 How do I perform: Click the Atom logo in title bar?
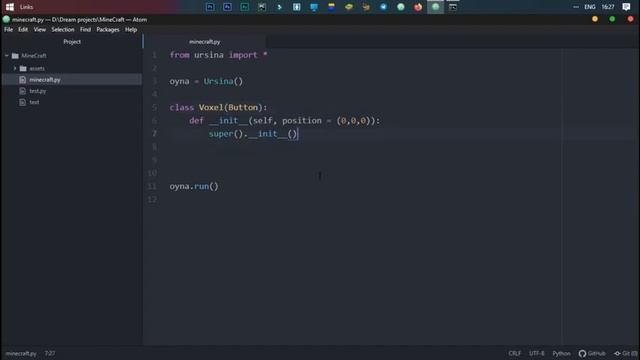point(6,19)
